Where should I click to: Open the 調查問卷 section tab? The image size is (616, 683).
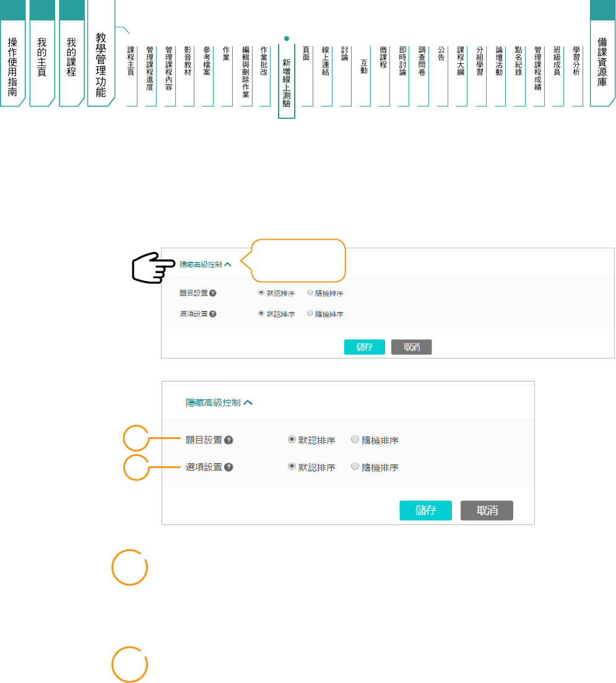click(423, 75)
